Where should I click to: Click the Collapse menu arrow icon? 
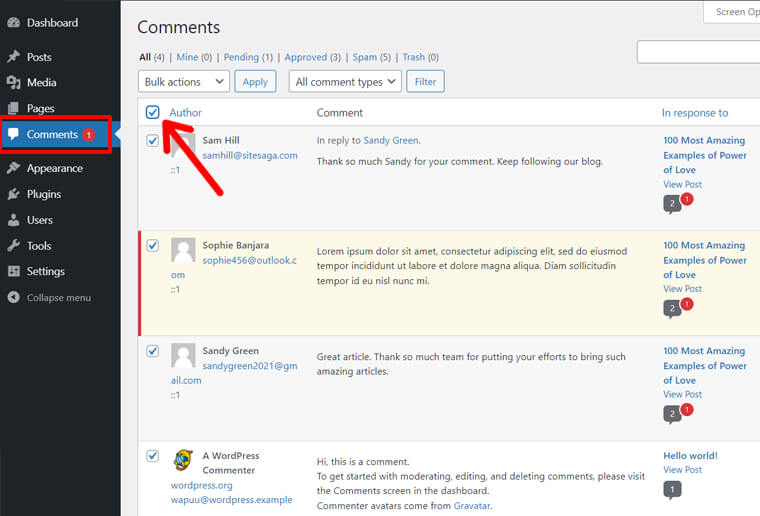14,297
